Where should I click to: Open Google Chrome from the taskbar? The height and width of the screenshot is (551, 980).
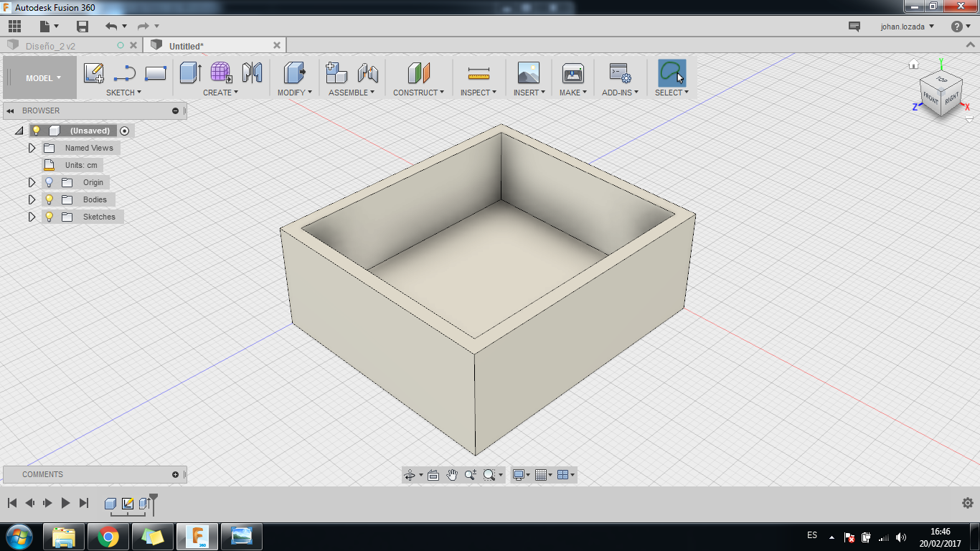(108, 537)
